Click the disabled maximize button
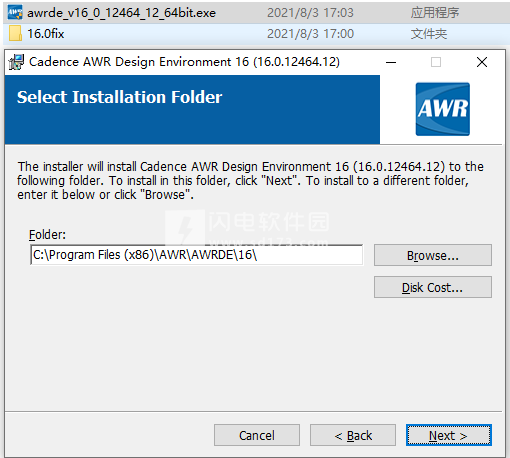 click(436, 62)
